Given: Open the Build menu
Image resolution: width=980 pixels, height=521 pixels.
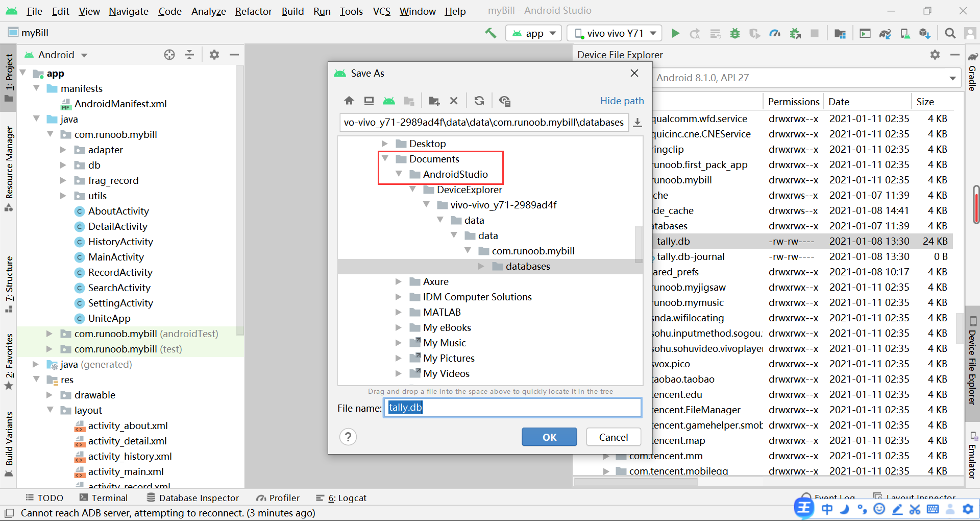Looking at the screenshot, I should click(x=292, y=11).
